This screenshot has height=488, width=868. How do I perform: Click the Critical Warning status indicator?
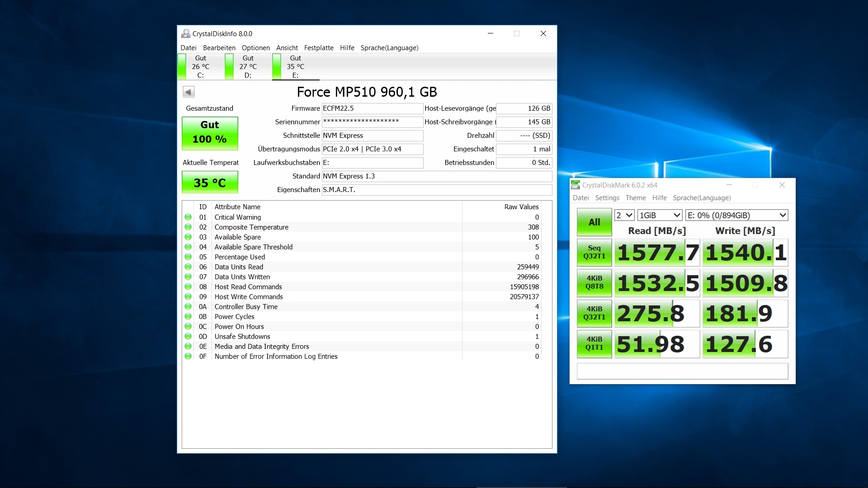coord(188,217)
